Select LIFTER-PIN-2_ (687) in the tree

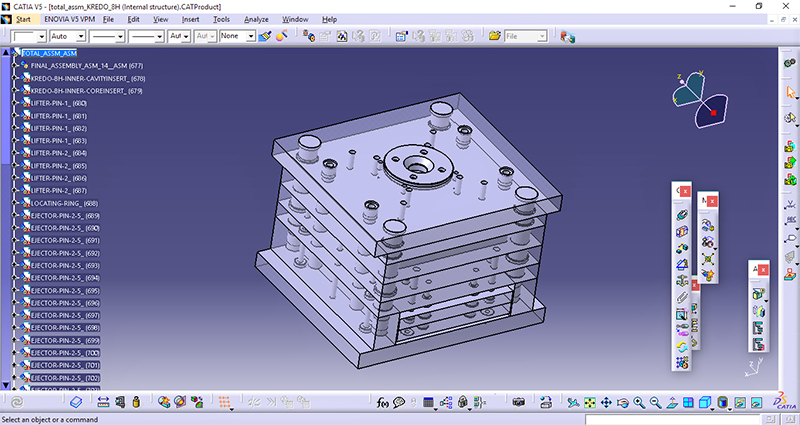(x=59, y=190)
